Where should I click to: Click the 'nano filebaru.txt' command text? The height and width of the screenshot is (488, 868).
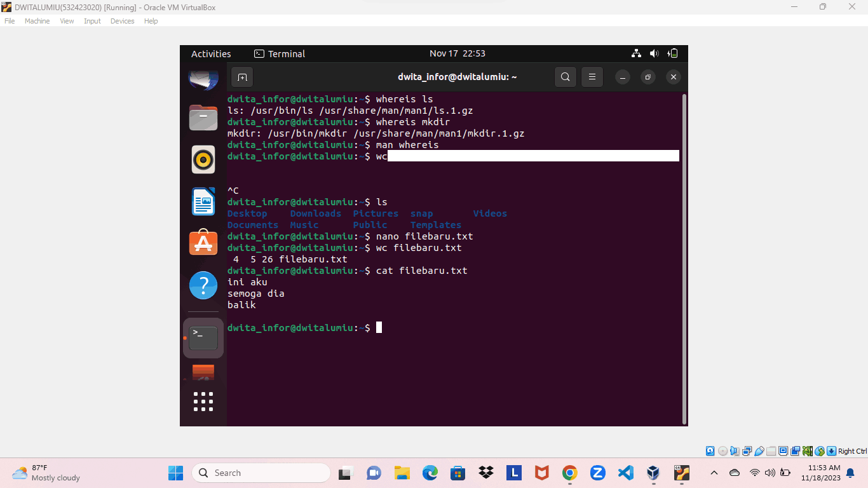pyautogui.click(x=424, y=236)
